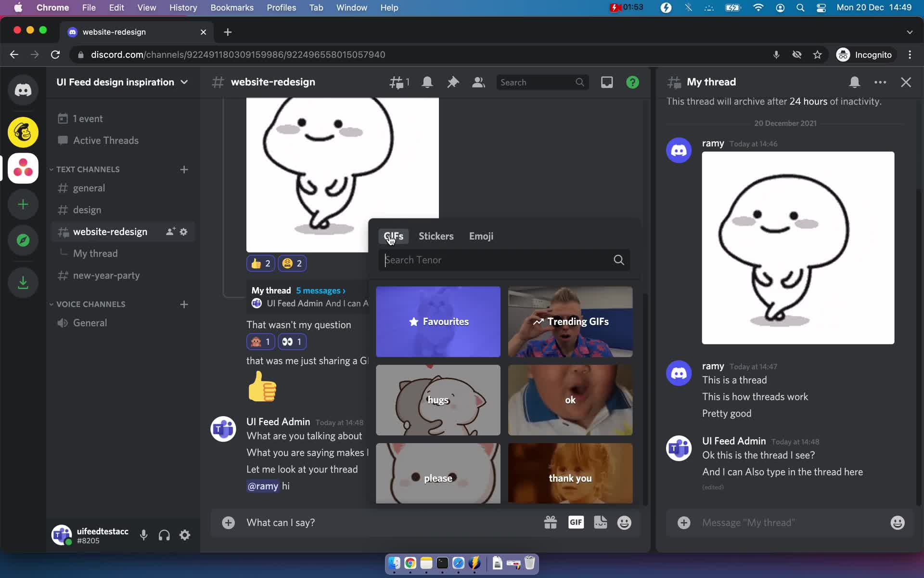Switch to the GIFs tab

393,236
